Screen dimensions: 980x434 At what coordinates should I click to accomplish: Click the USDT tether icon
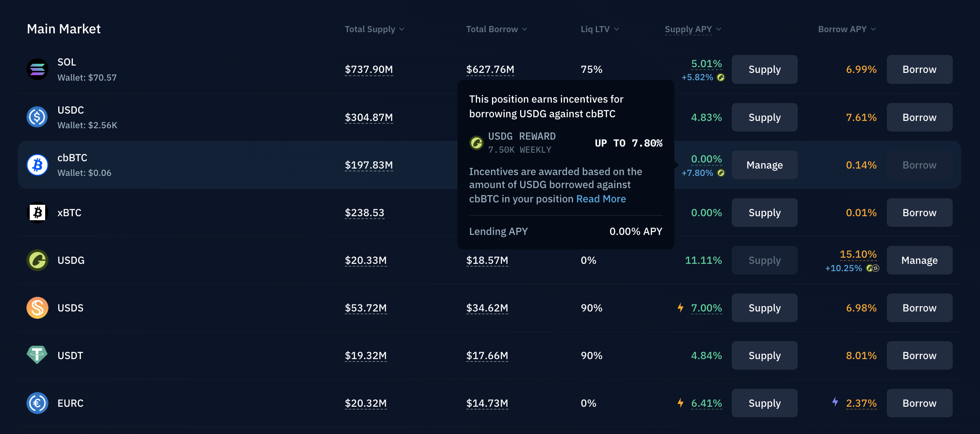37,355
